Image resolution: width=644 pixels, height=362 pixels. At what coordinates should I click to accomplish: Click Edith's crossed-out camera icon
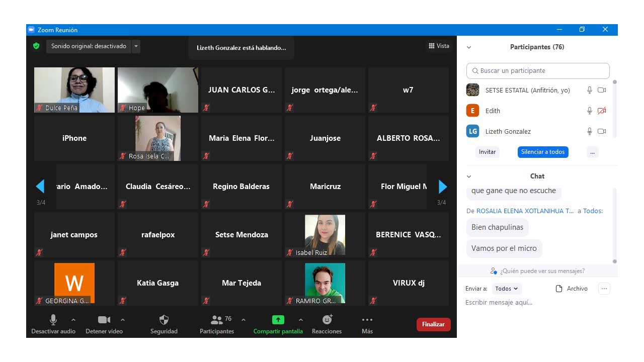602,111
